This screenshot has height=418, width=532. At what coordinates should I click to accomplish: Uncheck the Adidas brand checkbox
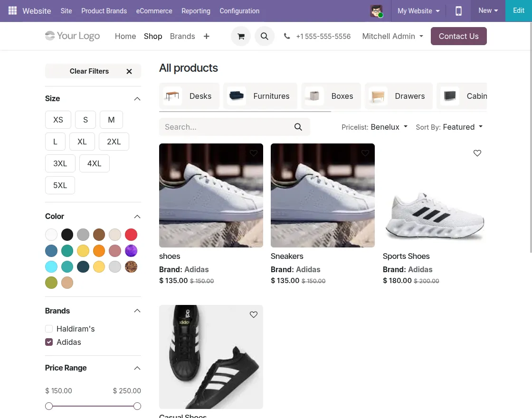[49, 342]
